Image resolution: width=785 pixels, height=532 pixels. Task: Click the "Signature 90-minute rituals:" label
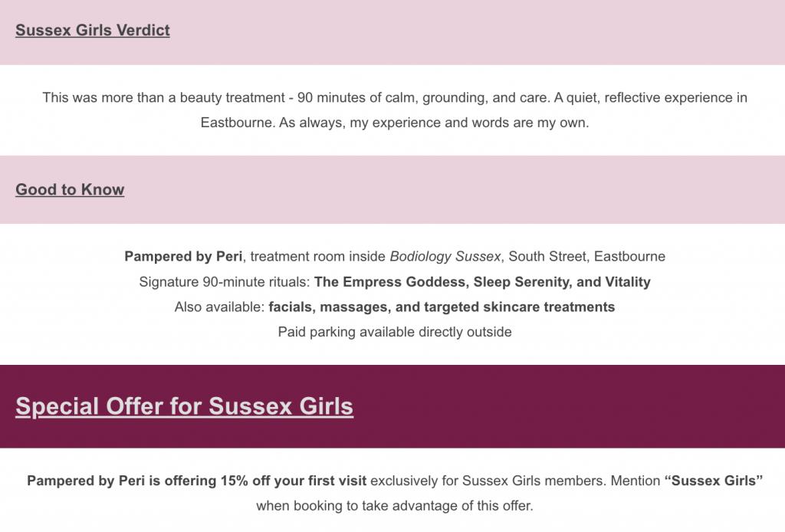(x=224, y=281)
